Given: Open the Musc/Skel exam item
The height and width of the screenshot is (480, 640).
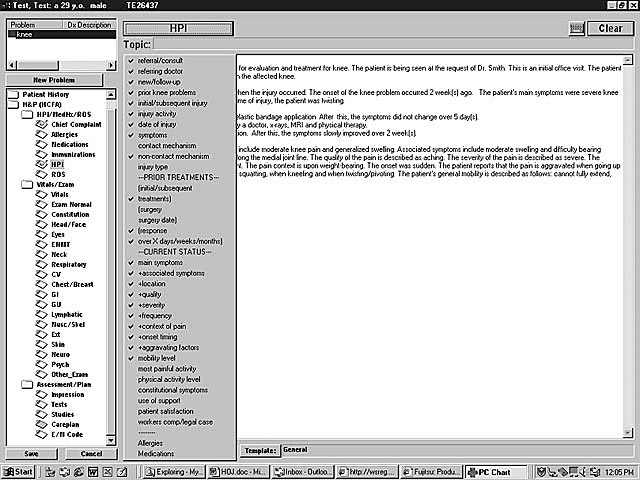Looking at the screenshot, I should tap(68, 324).
